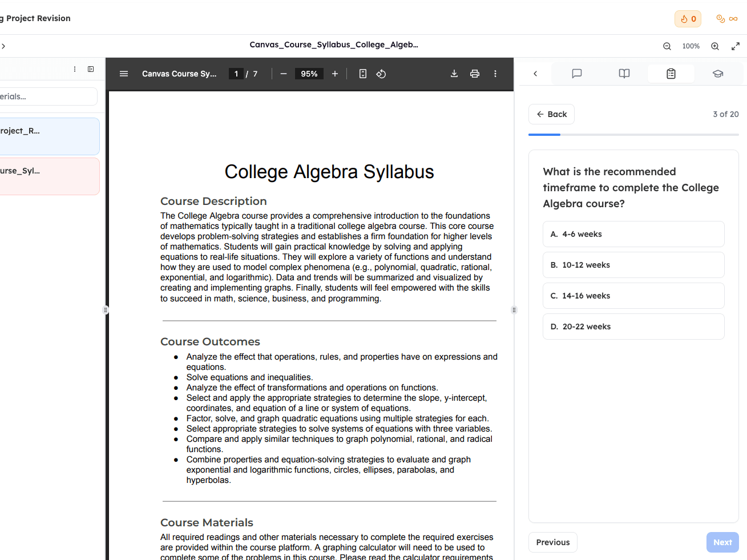Toggle the left sidebar panel layout icon

coord(91,69)
